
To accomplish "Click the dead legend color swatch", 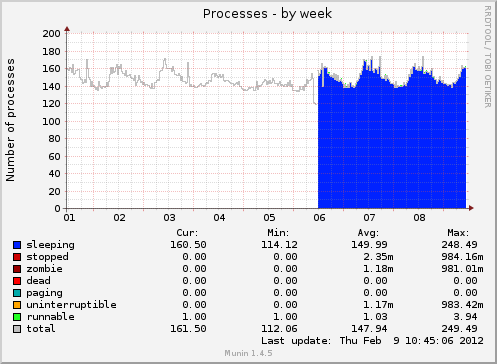I will point(17,281).
